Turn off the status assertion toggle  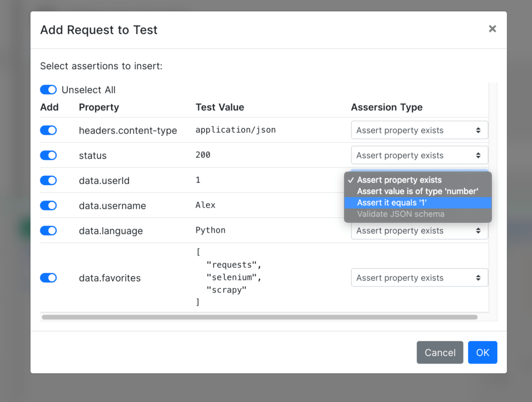48,155
